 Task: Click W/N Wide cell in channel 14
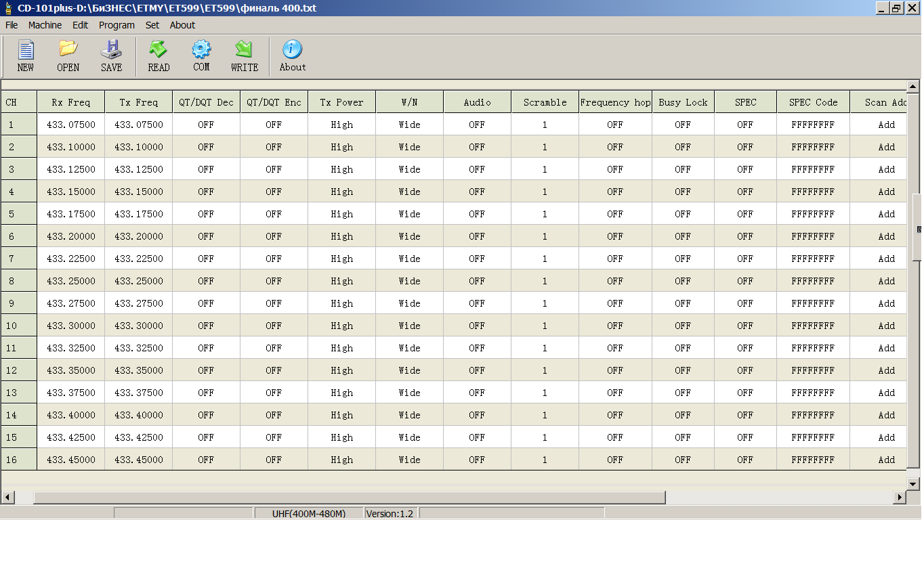[x=410, y=415]
